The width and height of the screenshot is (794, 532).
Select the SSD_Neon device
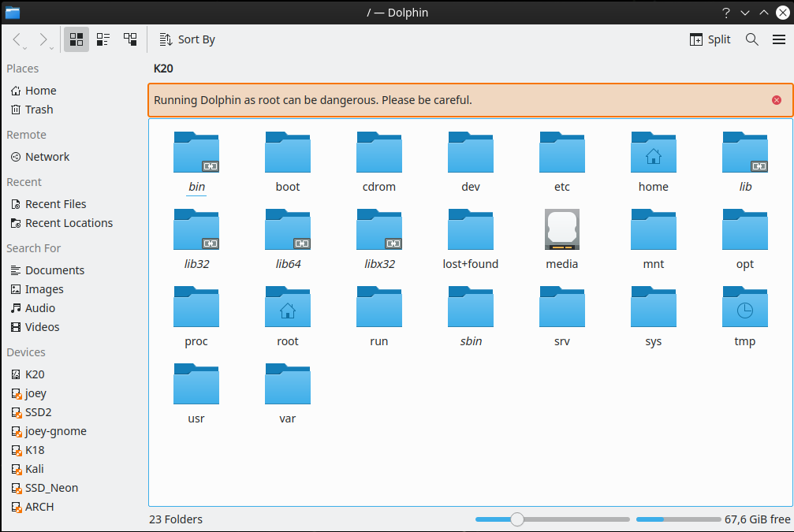(x=51, y=488)
